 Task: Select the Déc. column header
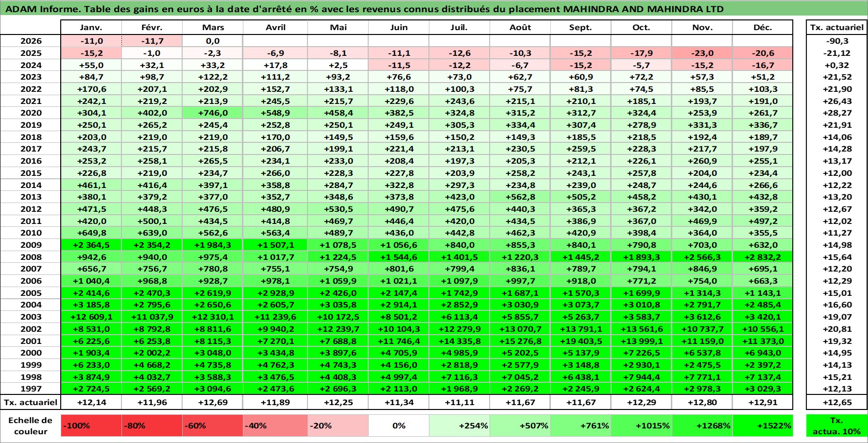[763, 27]
